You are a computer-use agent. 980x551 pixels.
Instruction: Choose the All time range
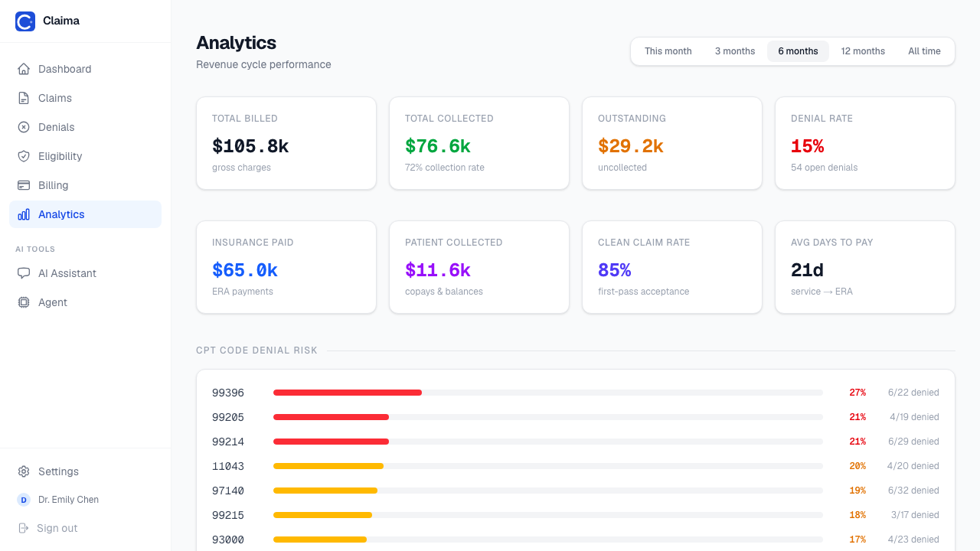[x=925, y=51]
